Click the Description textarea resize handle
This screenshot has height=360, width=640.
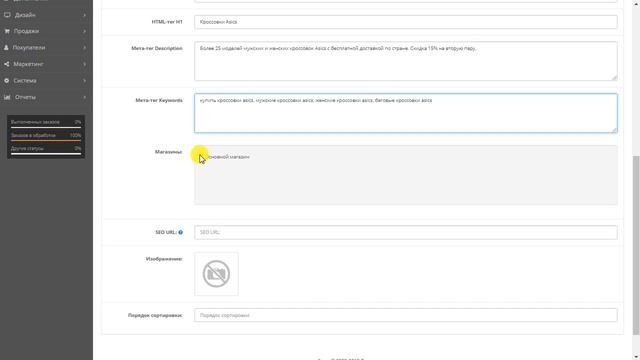[614, 78]
